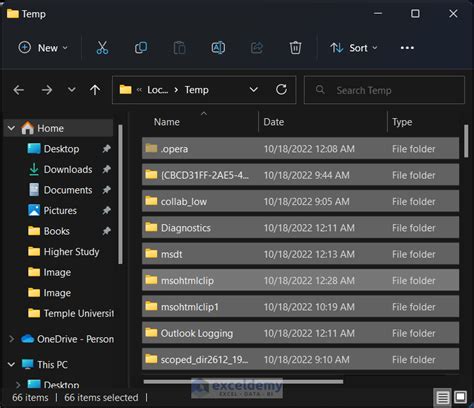The width and height of the screenshot is (474, 408).
Task: Click the Temp folder icon in title bar
Action: [13, 14]
